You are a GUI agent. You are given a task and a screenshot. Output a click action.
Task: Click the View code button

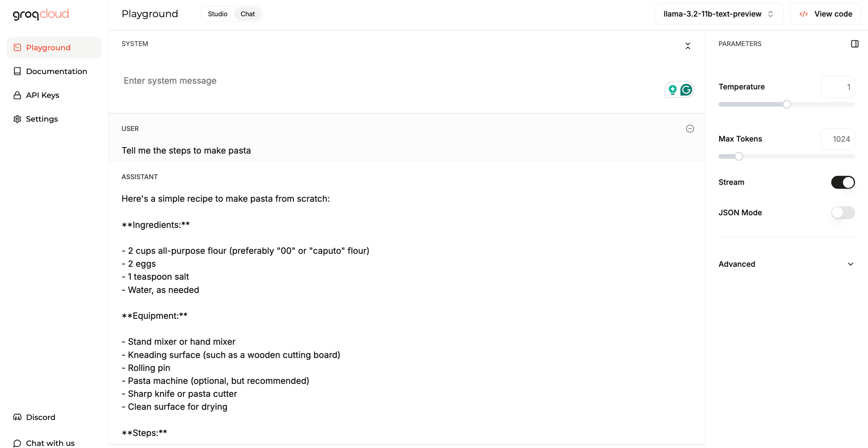[x=826, y=14]
